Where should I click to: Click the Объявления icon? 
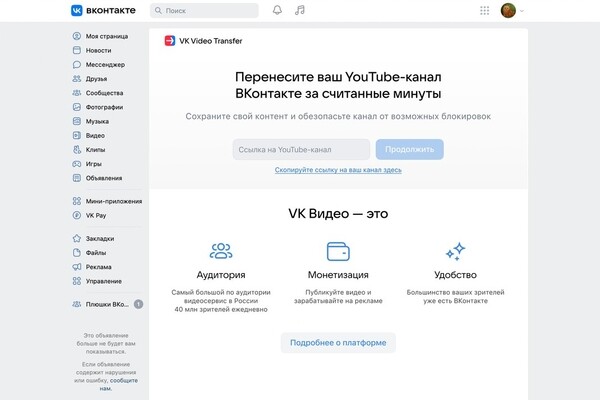click(77, 178)
